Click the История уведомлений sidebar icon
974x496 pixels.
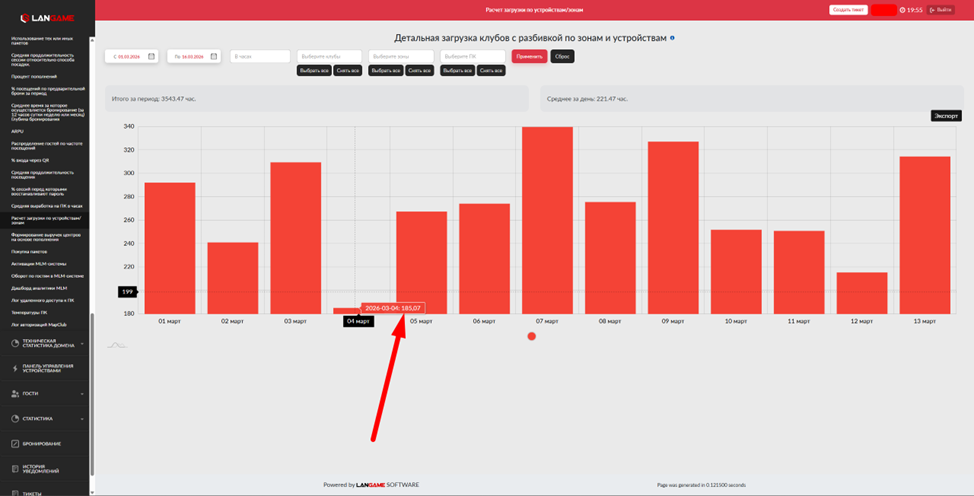coord(15,468)
